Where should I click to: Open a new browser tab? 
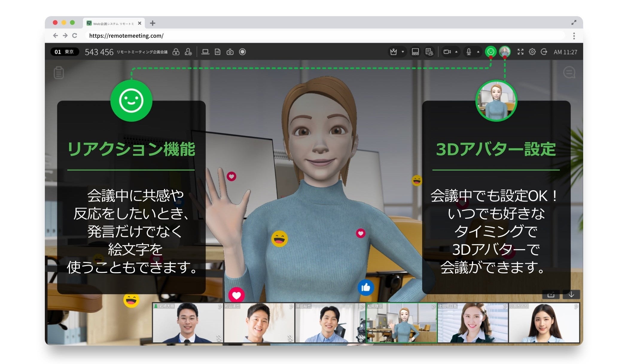[x=153, y=23]
